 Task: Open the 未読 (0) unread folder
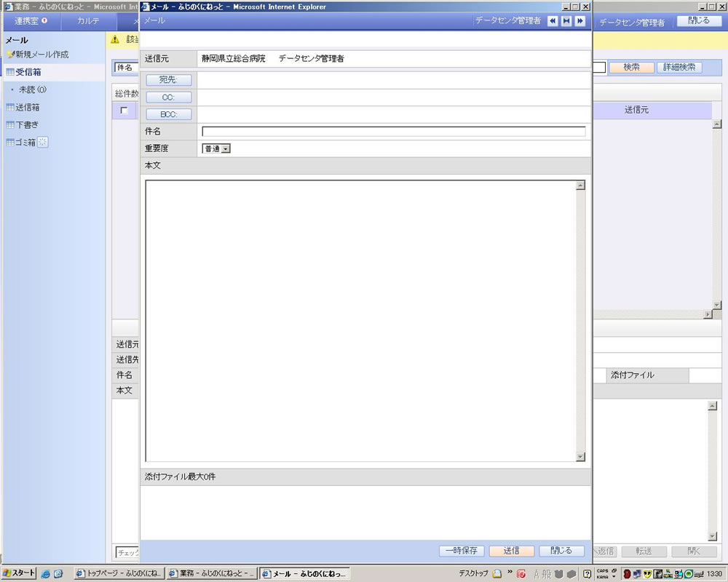(x=33, y=89)
